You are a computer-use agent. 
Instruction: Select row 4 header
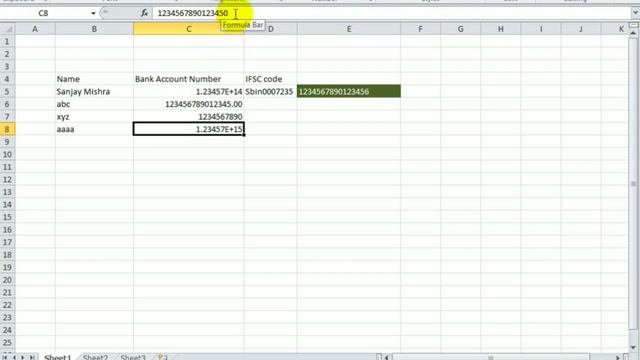(x=7, y=79)
